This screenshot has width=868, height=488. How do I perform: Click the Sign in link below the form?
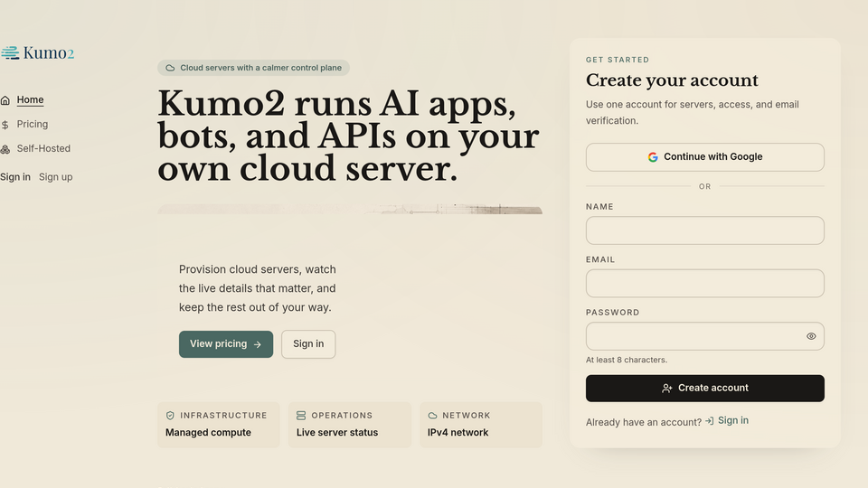click(x=733, y=420)
